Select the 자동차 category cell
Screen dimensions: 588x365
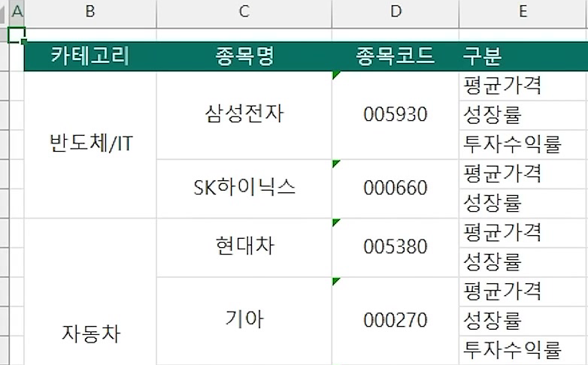click(90, 292)
